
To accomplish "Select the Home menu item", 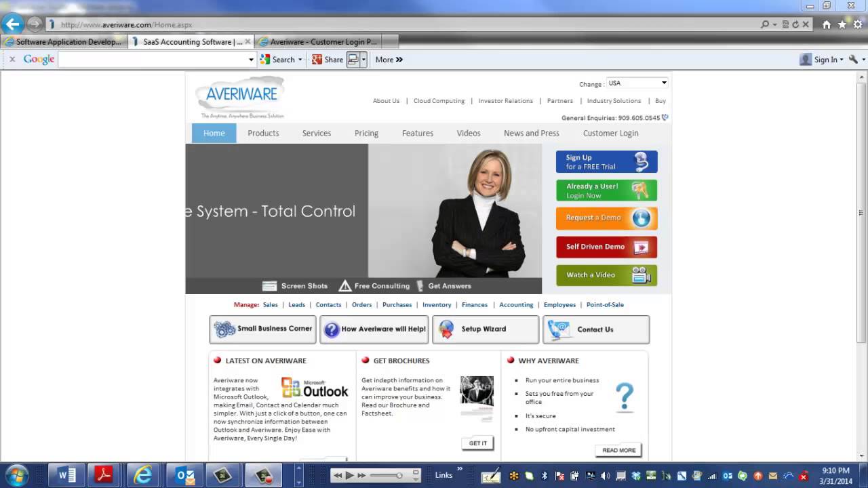I will [214, 134].
